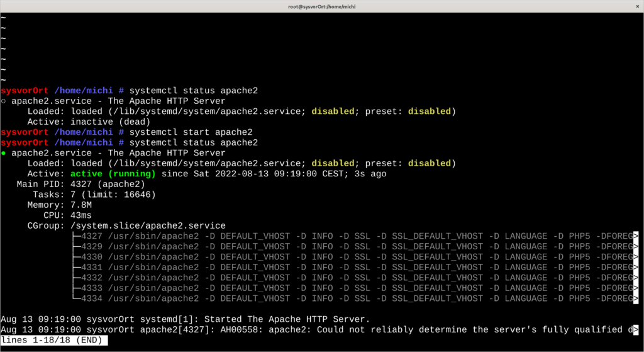
Task: Click the "Memory: 7.8M" line
Action: pos(60,205)
